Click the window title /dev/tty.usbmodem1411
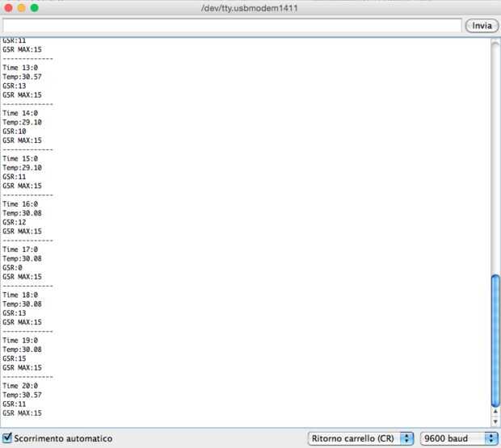The image size is (501, 448). pyautogui.click(x=249, y=8)
